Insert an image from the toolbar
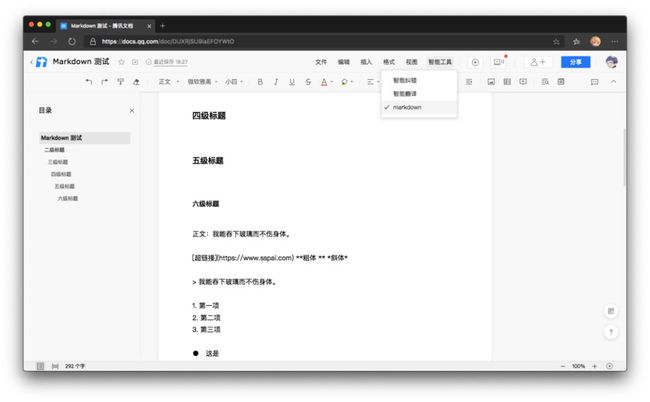The width and height of the screenshot is (650, 402). 491,82
